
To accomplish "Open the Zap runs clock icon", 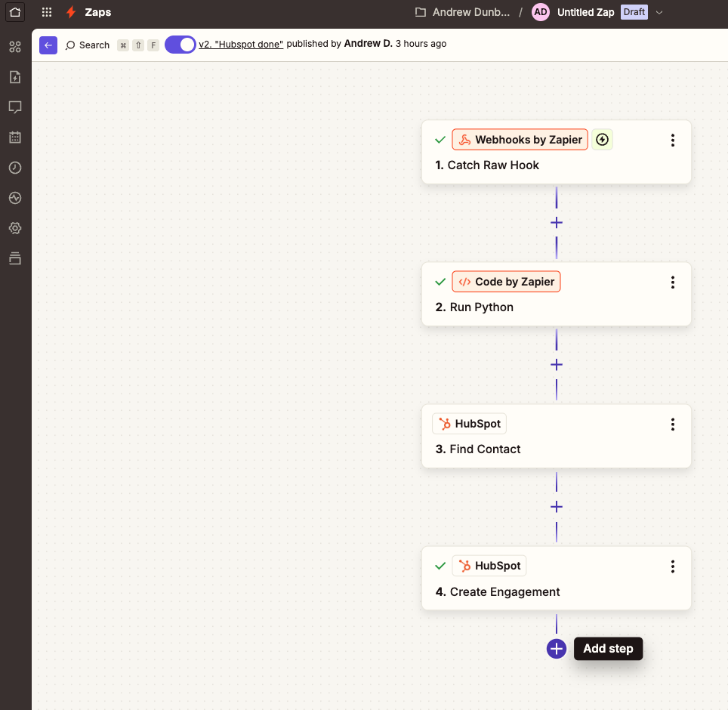I will point(15,168).
